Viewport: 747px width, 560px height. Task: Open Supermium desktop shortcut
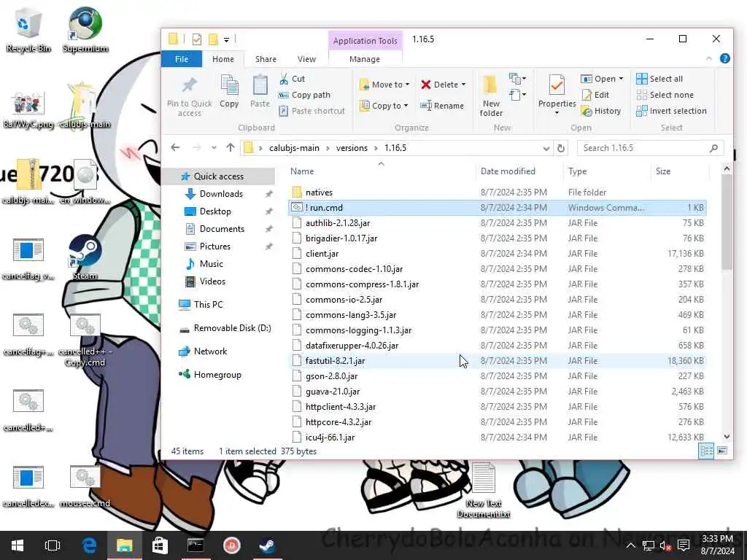85,29
